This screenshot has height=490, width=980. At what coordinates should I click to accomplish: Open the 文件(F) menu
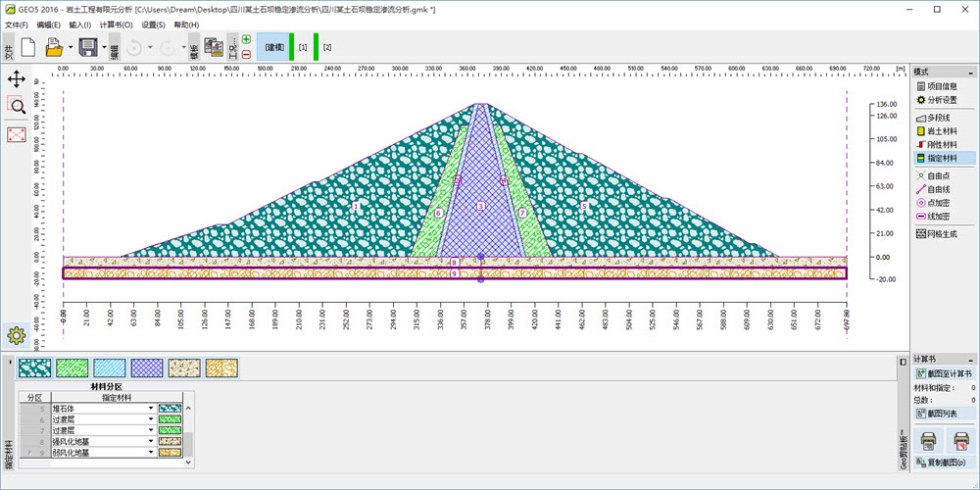tap(17, 25)
